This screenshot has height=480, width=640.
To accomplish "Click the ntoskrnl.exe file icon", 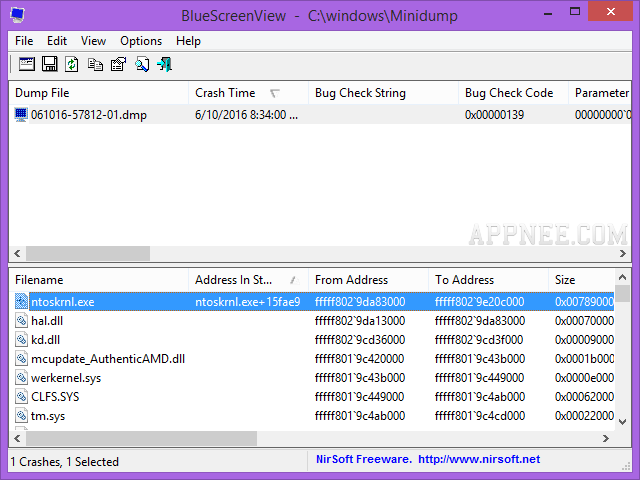I will coord(21,302).
